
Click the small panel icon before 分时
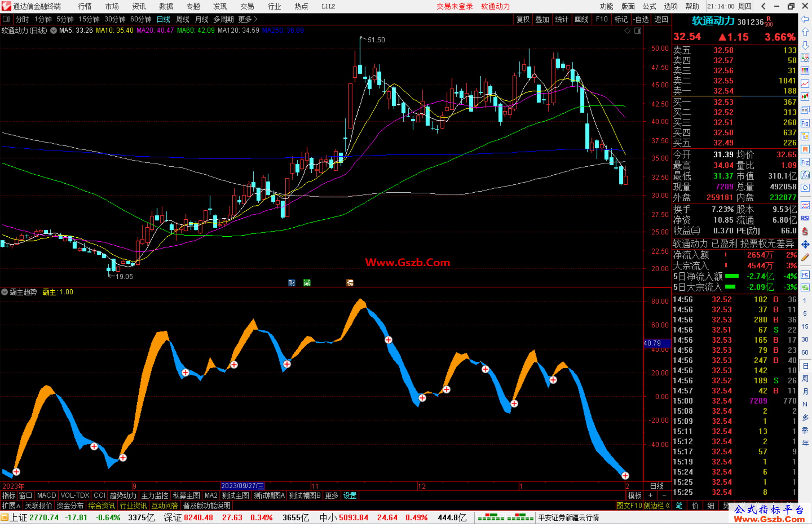click(6, 19)
